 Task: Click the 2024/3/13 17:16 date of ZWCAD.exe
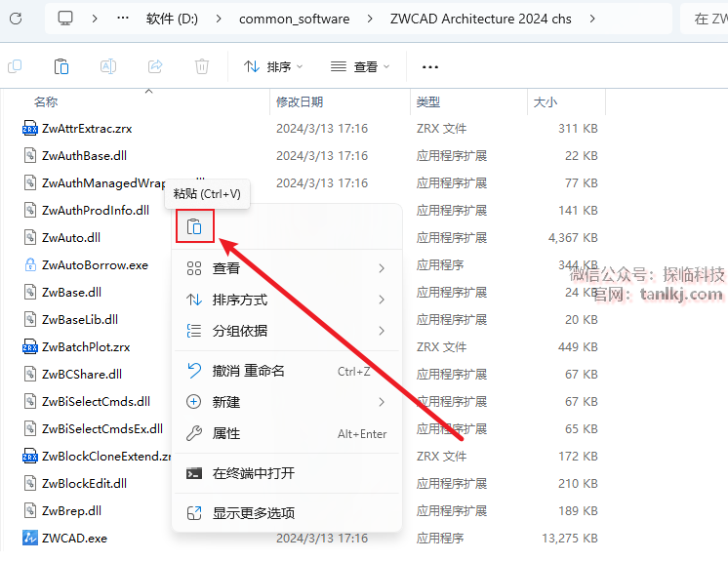(x=322, y=538)
